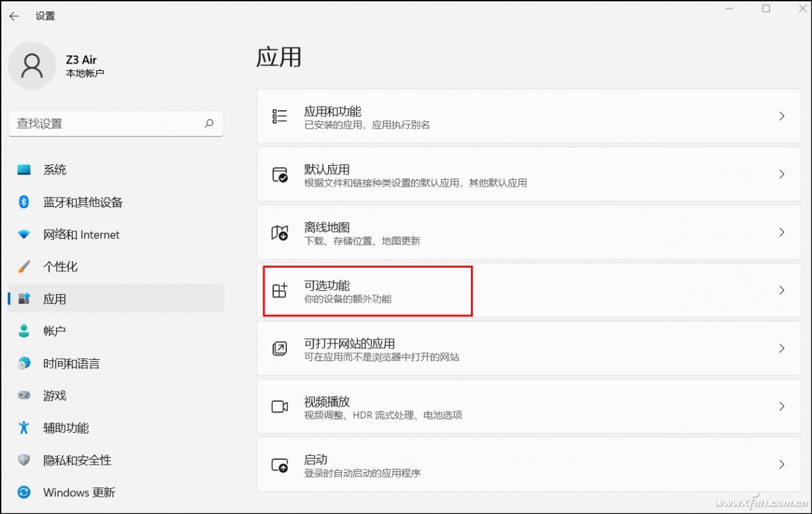Open 视频播放 settings

coord(530,406)
